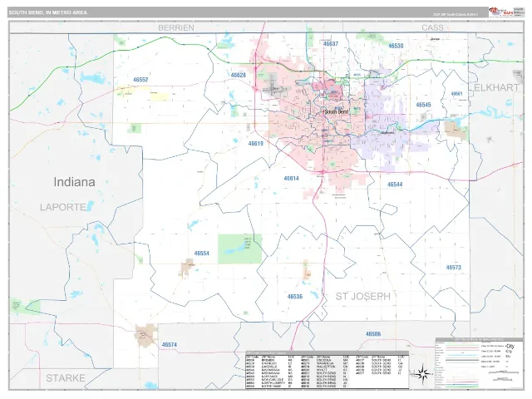Screen dimensions: 532x399
Task: Click the ZIP code label 46554
Action: (201, 253)
